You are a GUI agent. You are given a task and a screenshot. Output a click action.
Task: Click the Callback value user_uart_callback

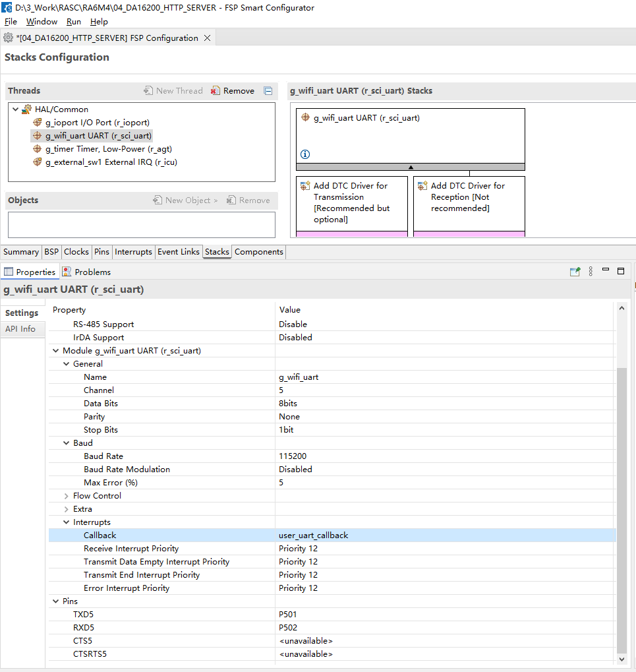[x=314, y=535]
